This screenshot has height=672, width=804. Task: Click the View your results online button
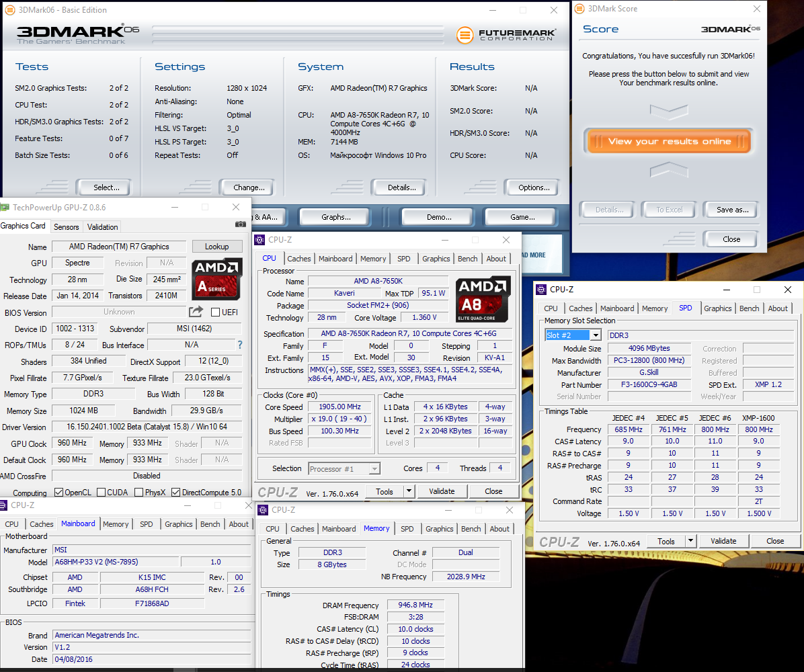[x=669, y=142]
